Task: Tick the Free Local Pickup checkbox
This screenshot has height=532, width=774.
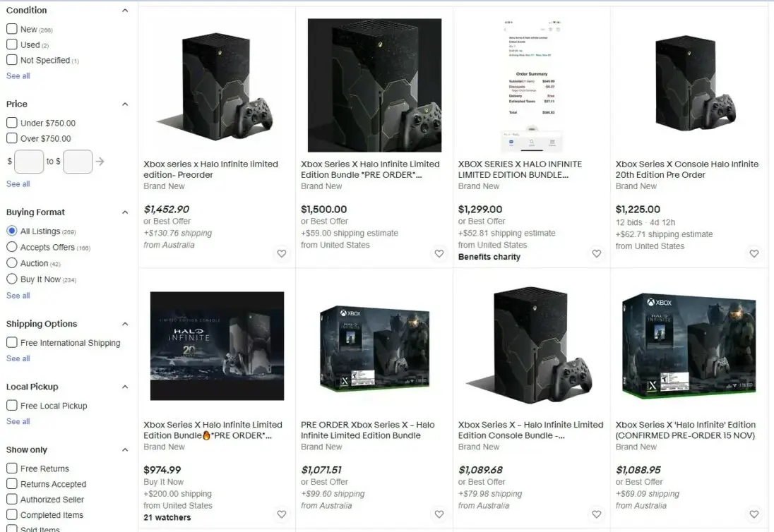Action: click(x=12, y=405)
